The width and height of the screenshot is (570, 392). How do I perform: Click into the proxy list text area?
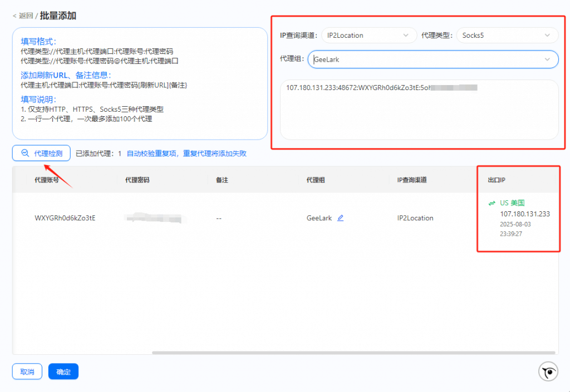pos(419,111)
